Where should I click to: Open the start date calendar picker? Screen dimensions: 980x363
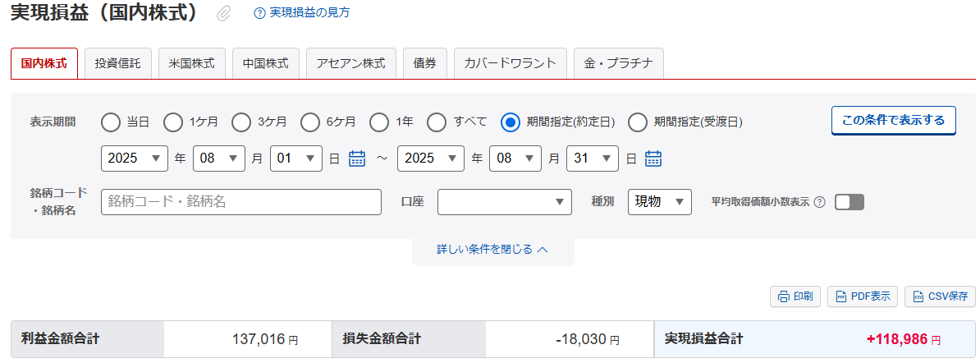(x=357, y=159)
